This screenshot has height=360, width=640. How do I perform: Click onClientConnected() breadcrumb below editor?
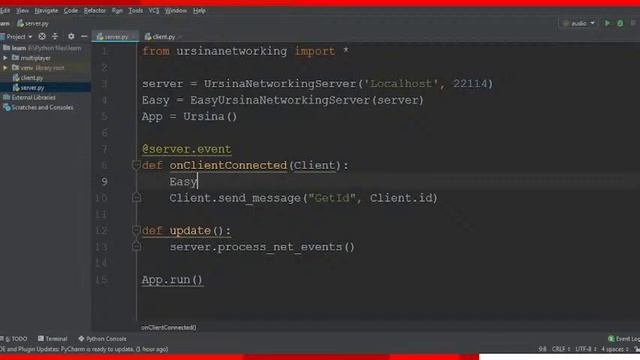tap(169, 327)
